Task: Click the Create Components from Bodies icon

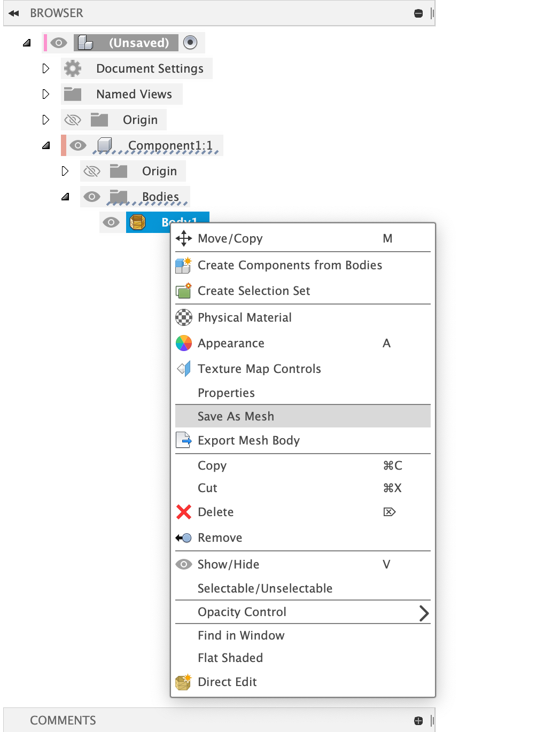Action: [x=184, y=265]
